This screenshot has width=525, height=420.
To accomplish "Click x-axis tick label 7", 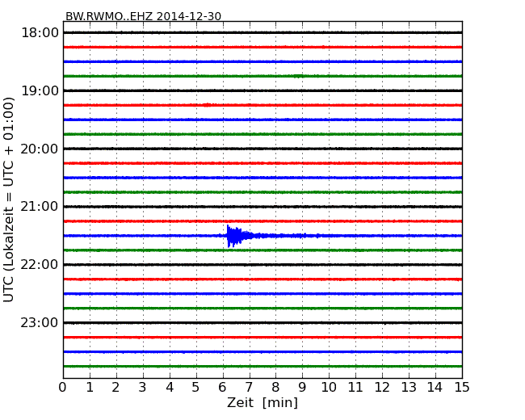I will tap(249, 387).
